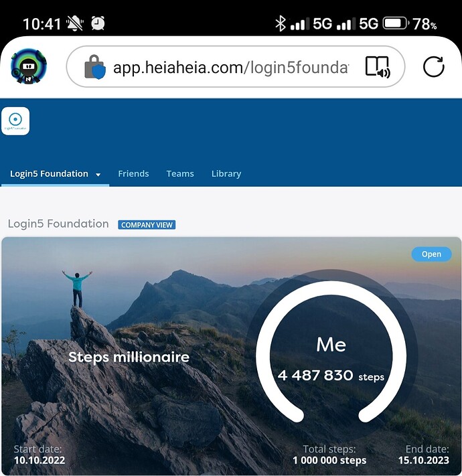This screenshot has height=476, width=462.
Task: Expand the Login5 Foundation dropdown arrow
Action: tap(98, 175)
